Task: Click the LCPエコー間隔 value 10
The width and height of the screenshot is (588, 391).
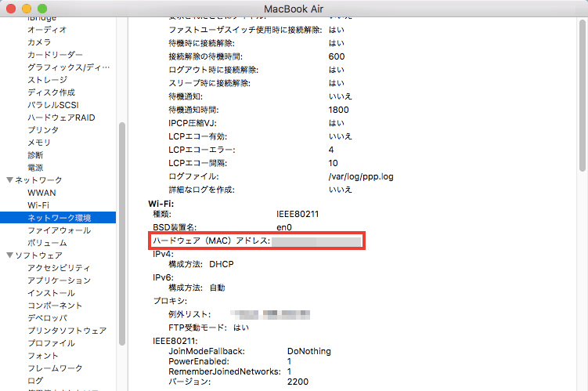Action: click(333, 163)
